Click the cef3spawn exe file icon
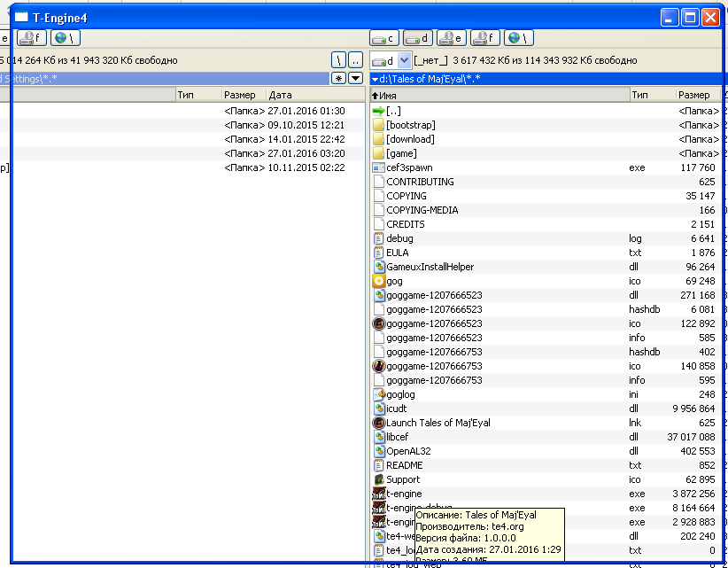 click(379, 167)
